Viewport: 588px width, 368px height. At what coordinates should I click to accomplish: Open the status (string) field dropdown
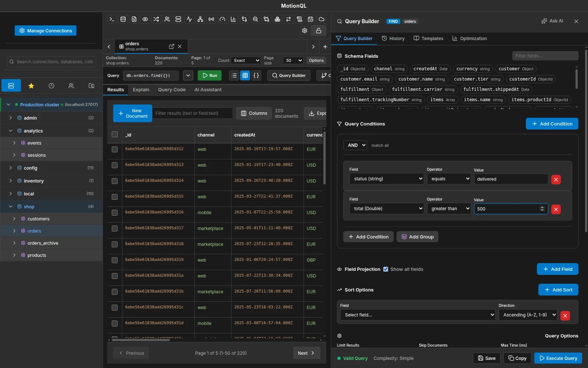tap(387, 179)
